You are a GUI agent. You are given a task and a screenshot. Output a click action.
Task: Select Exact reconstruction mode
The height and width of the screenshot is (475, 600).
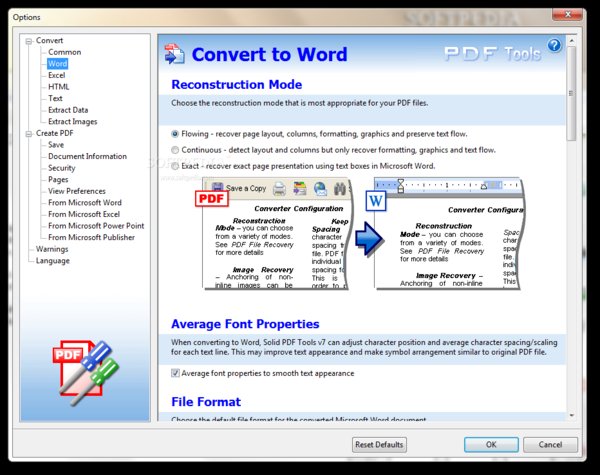tap(175, 166)
